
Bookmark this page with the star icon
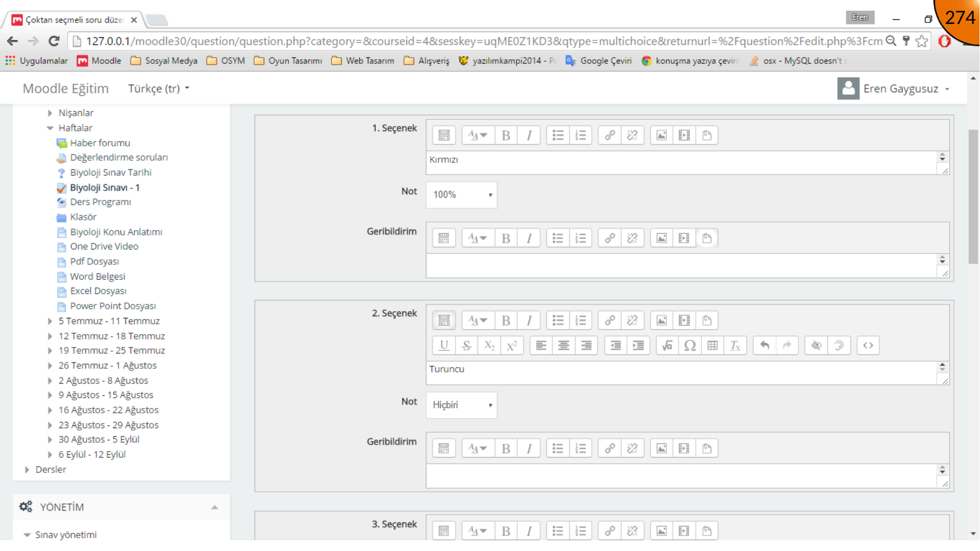(921, 41)
